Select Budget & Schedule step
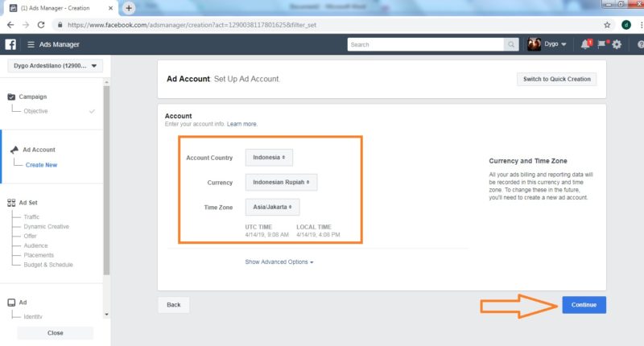The height and width of the screenshot is (346, 644). coord(48,265)
